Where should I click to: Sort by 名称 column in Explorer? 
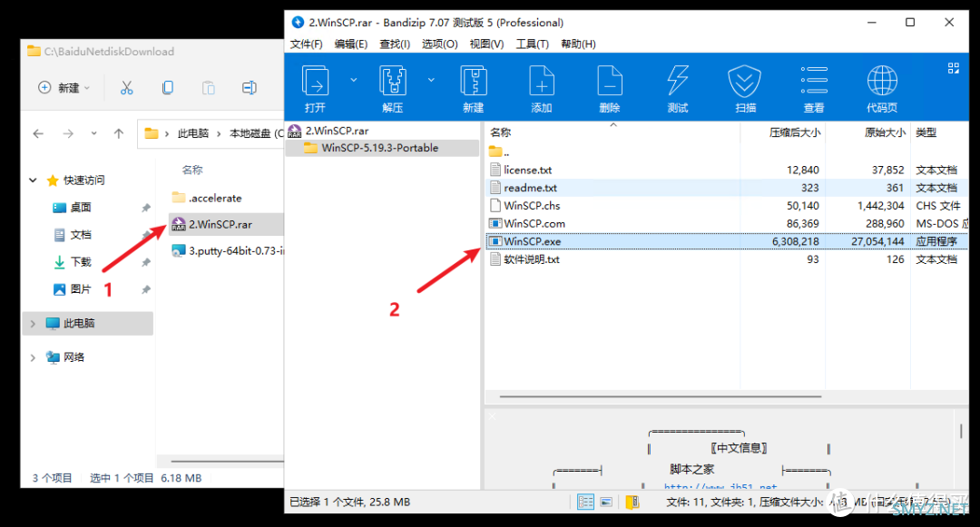pyautogui.click(x=192, y=170)
